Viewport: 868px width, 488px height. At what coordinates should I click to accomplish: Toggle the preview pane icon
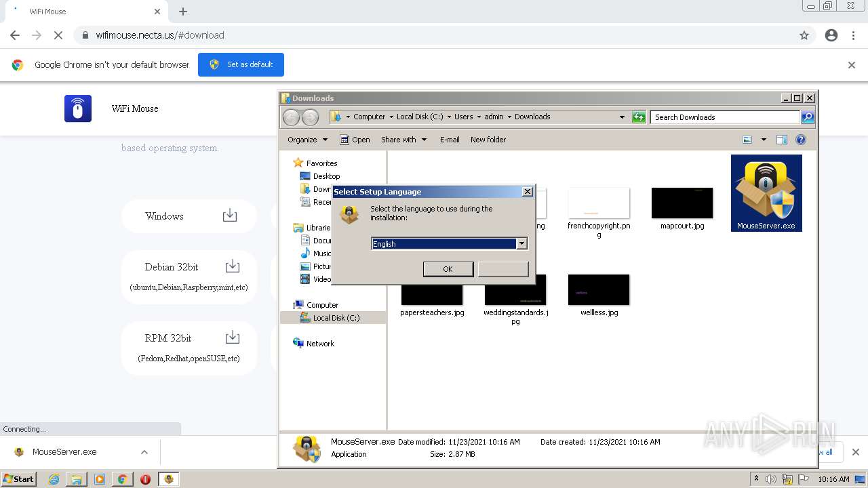point(782,140)
